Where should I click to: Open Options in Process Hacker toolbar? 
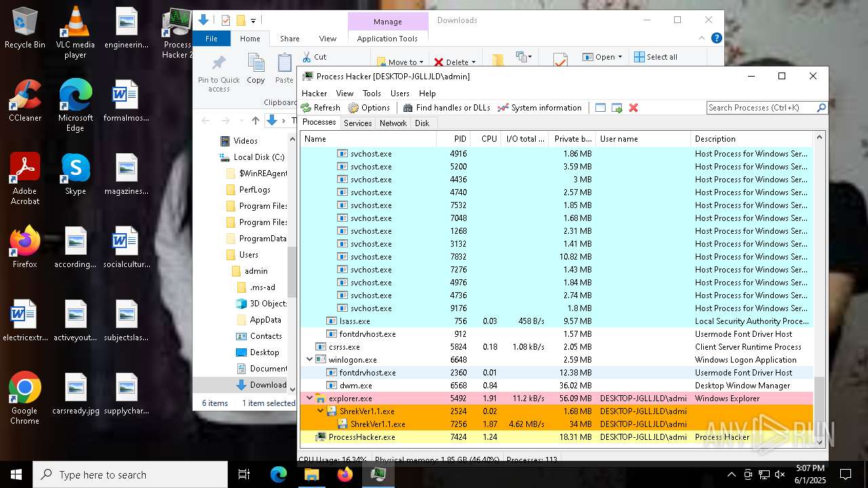click(x=369, y=108)
